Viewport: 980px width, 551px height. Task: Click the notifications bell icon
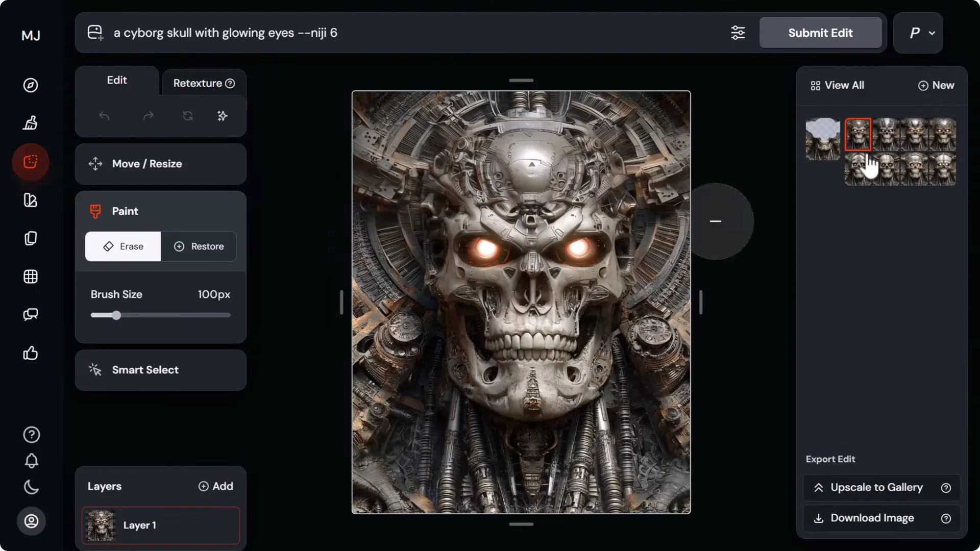(31, 461)
